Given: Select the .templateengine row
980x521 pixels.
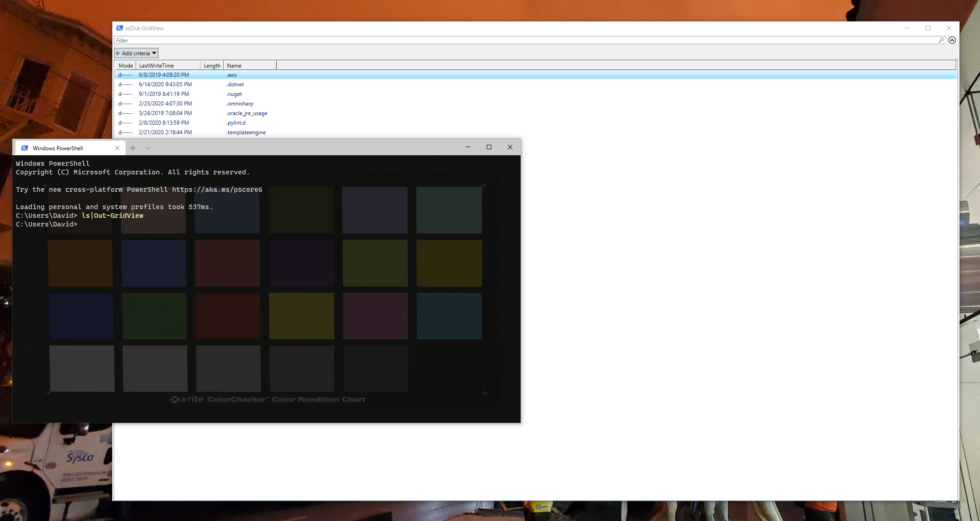Looking at the screenshot, I should [x=246, y=132].
